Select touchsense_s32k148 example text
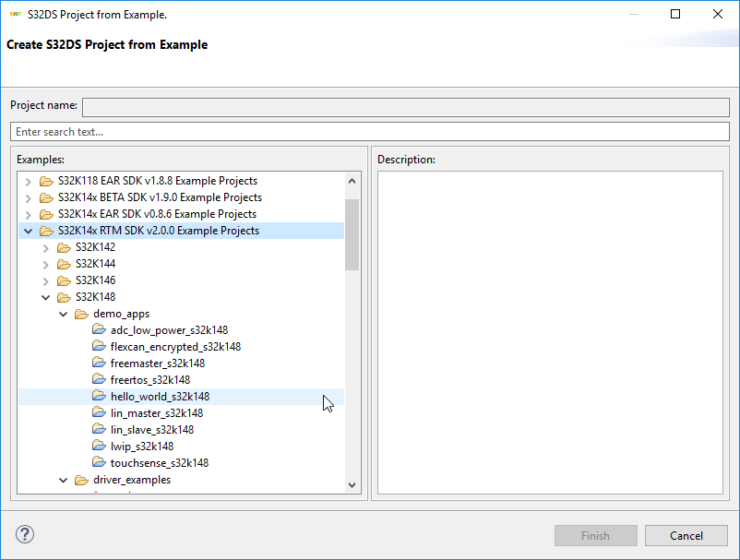This screenshot has height=560, width=740. 160,463
